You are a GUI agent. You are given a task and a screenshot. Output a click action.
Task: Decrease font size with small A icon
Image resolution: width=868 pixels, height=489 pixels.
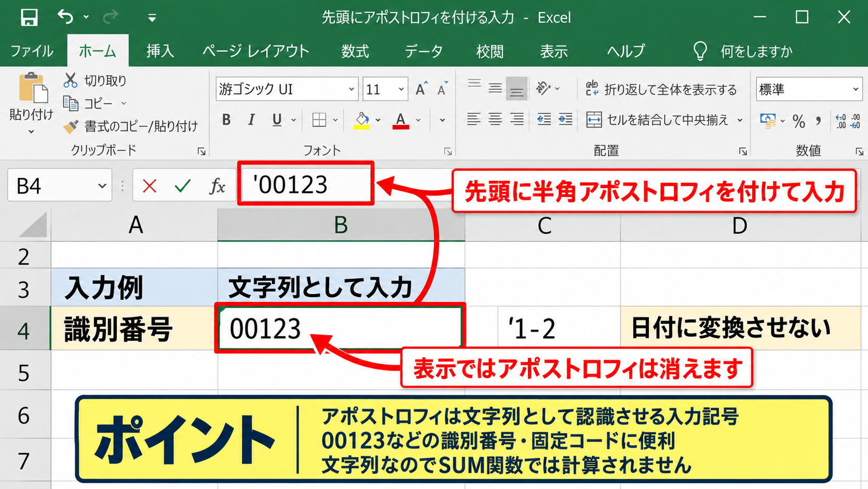pos(442,89)
